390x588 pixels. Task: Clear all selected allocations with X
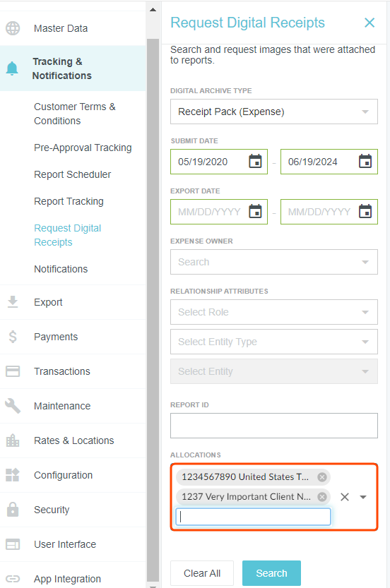coord(345,497)
